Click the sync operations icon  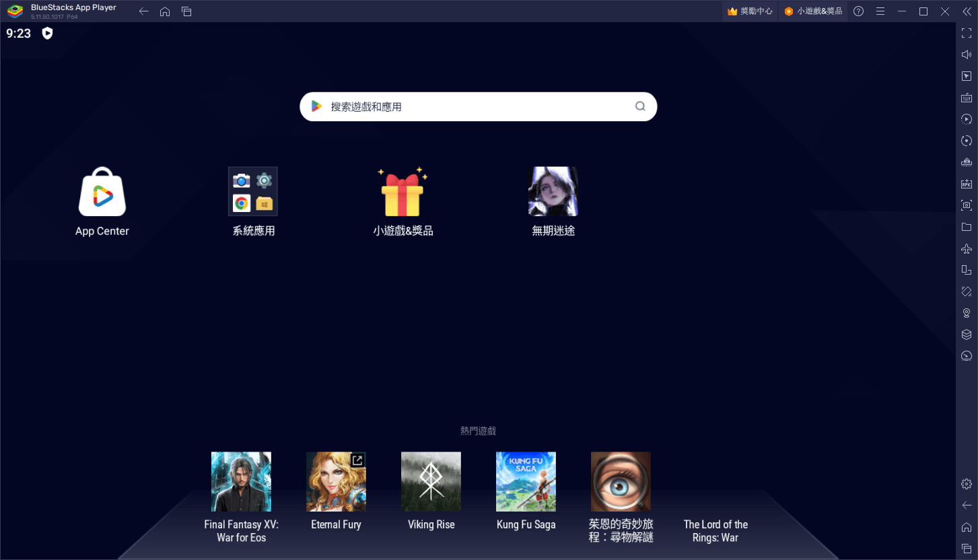coord(967,141)
